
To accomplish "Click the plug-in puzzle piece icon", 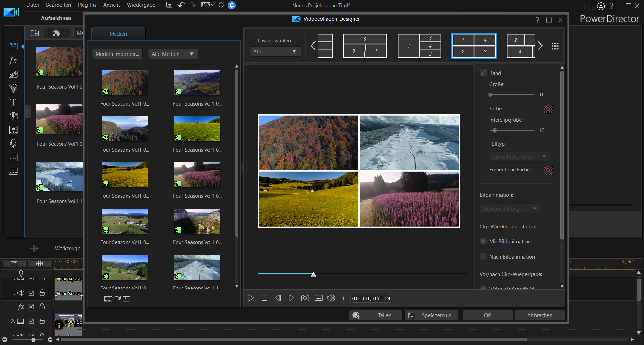I will (x=56, y=33).
